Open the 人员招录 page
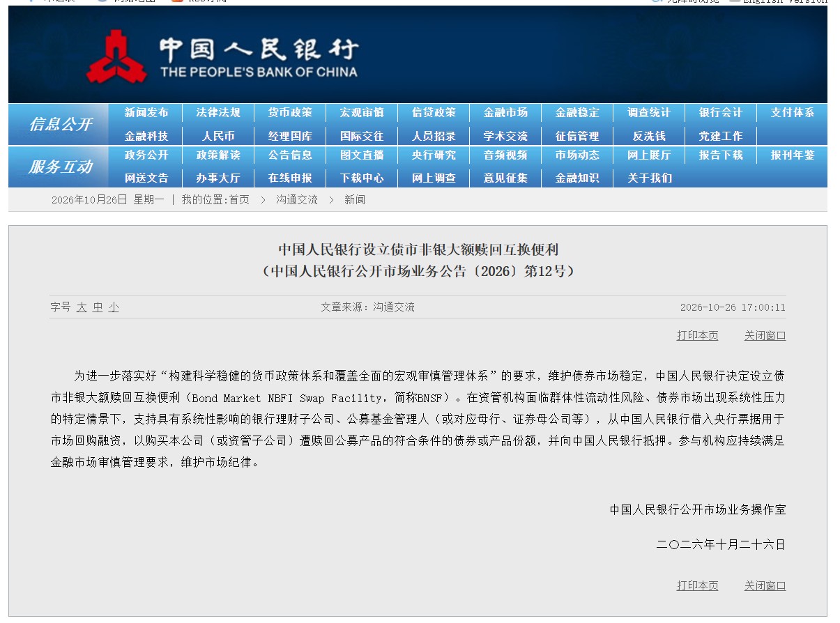 pyautogui.click(x=434, y=136)
